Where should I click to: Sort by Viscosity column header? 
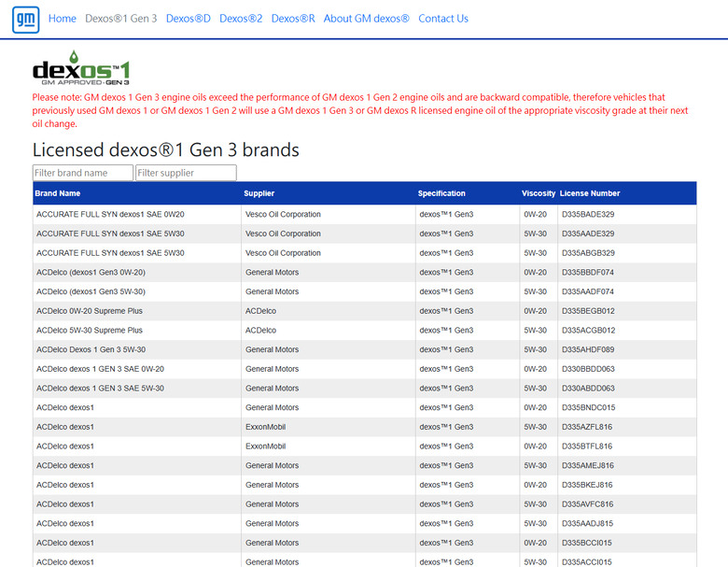point(539,193)
